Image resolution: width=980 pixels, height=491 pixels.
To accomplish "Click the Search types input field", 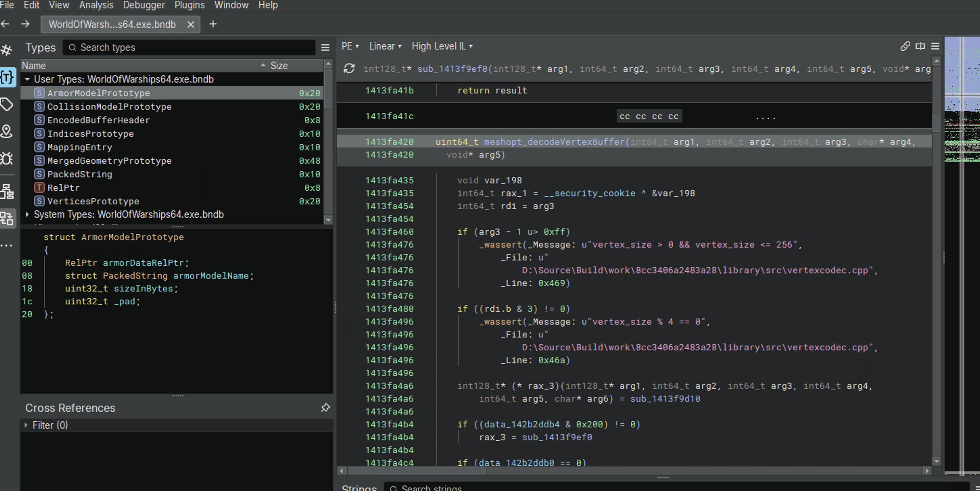I will [190, 48].
